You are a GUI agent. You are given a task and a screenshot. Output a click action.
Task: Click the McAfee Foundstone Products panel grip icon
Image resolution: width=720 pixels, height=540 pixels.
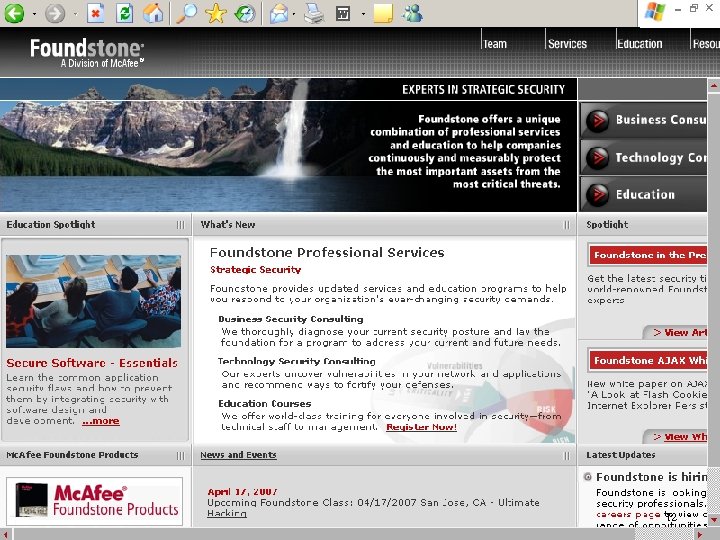tap(180, 456)
